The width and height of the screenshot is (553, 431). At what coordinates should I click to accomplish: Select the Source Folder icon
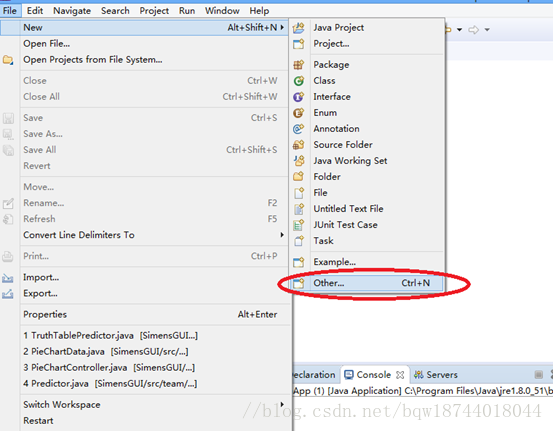pyautogui.click(x=299, y=145)
